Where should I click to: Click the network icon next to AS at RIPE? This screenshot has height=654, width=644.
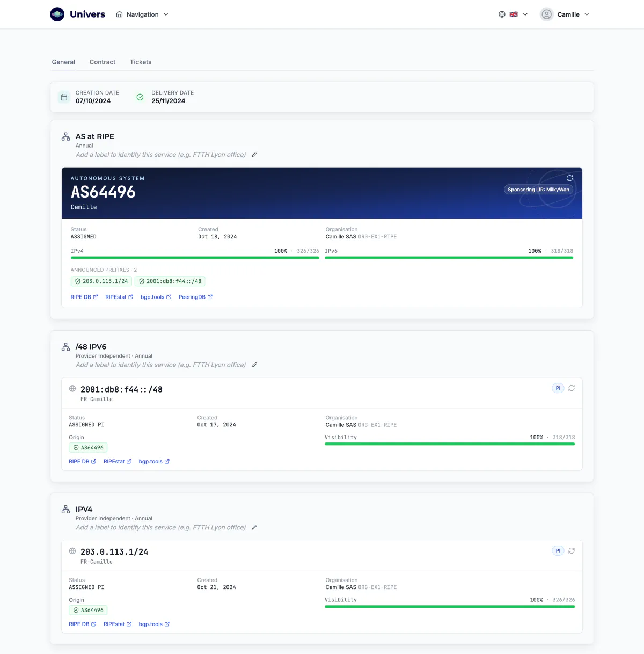tap(66, 136)
